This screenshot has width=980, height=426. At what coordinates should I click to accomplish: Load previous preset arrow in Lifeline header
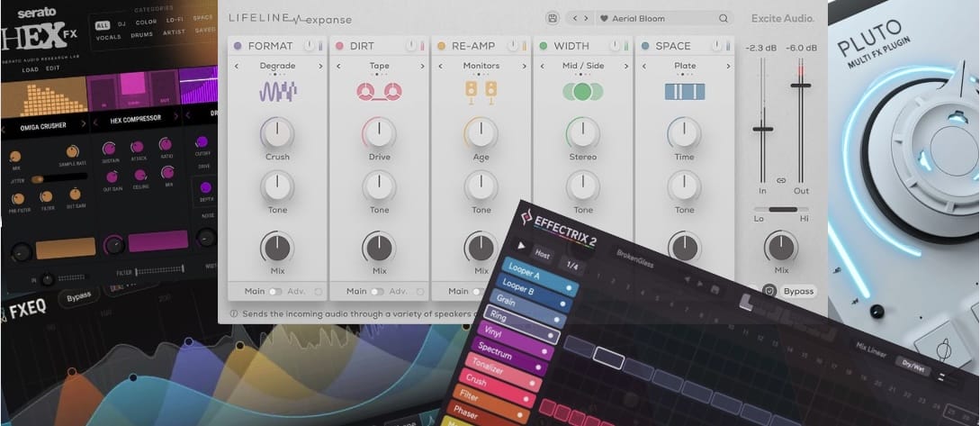coord(575,19)
